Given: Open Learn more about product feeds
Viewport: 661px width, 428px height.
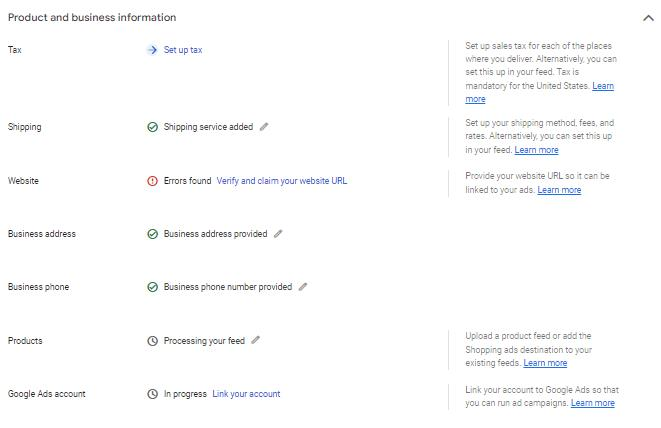Looking at the screenshot, I should click(x=545, y=363).
